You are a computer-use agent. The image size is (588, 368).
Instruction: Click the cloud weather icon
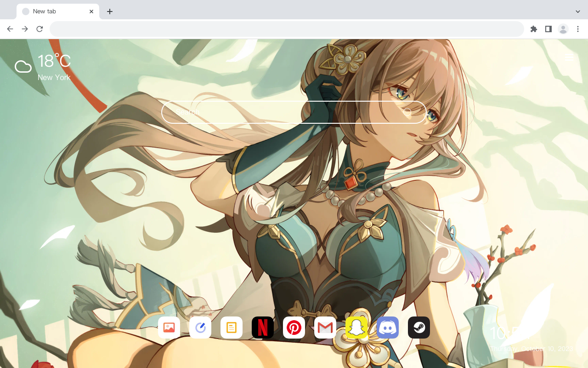point(23,67)
